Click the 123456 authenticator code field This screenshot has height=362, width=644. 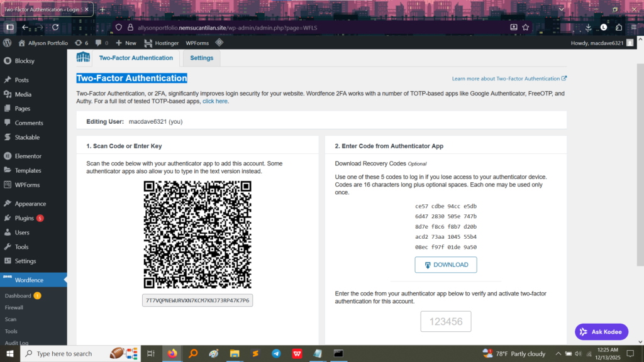[445, 322]
